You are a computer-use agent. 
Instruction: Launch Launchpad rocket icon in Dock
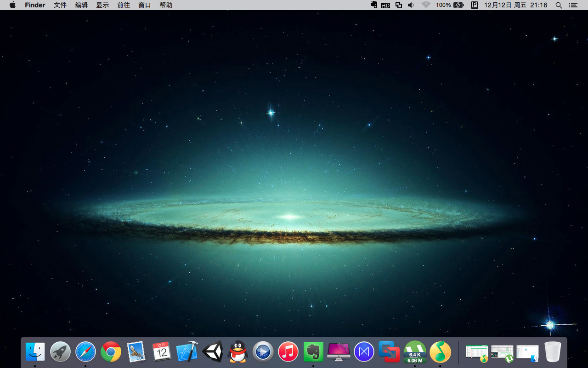60,352
